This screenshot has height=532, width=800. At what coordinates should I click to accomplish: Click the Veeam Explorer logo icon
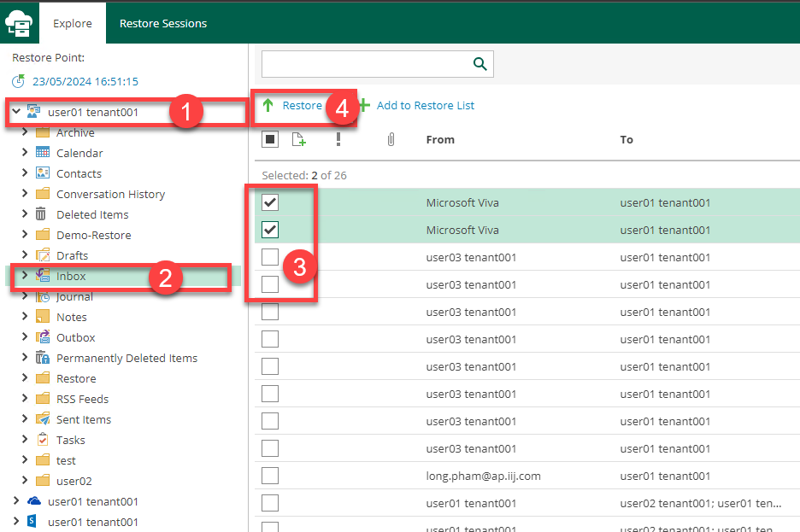click(19, 23)
